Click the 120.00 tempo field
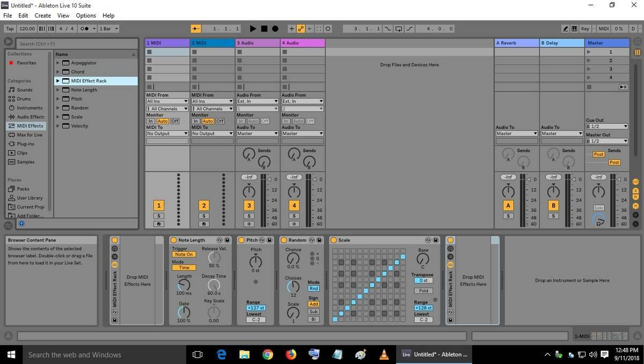This screenshot has height=364, width=644. coord(26,28)
